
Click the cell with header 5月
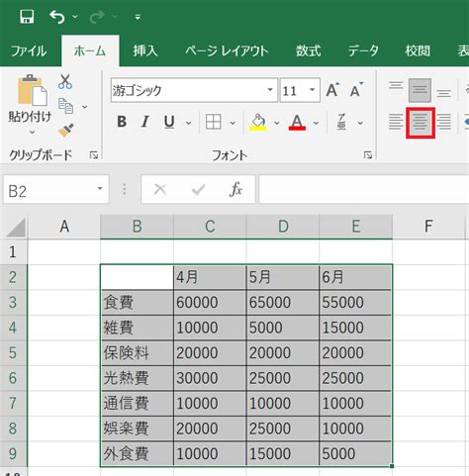283,277
